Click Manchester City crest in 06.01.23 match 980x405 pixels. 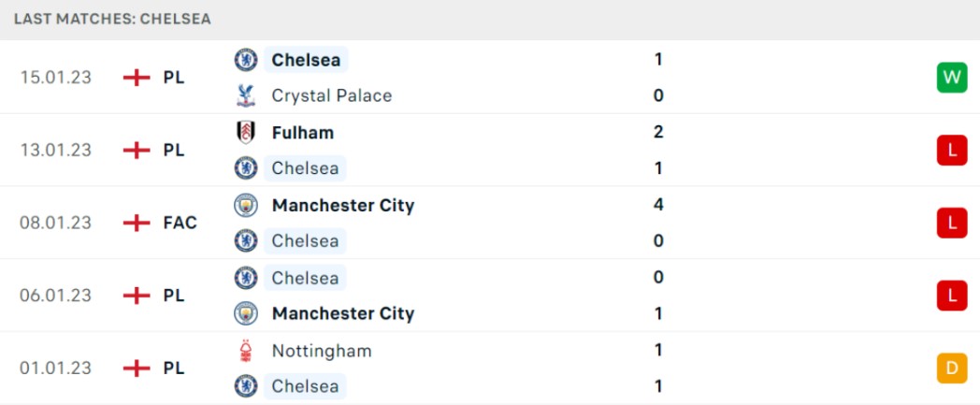tap(246, 313)
